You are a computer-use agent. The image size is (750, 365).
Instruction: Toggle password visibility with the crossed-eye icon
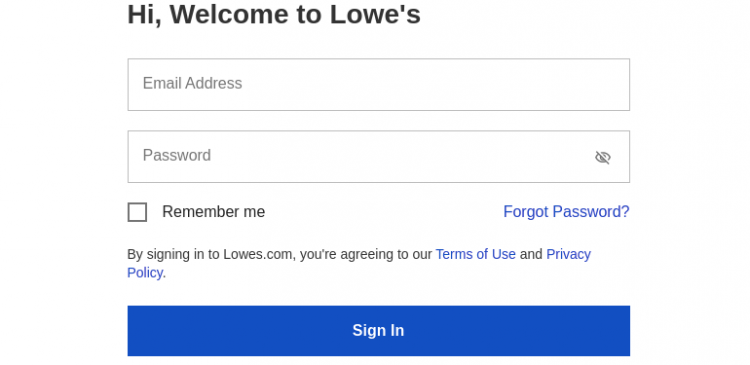[602, 157]
